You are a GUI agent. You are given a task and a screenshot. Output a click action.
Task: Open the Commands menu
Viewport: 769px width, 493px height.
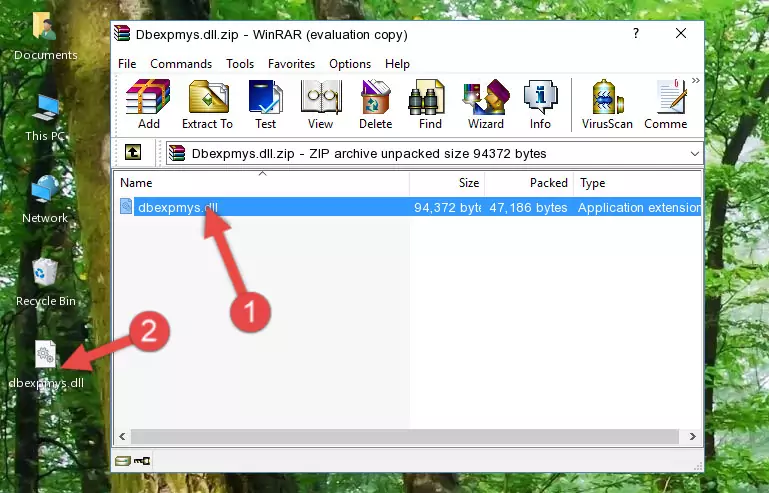tap(181, 64)
